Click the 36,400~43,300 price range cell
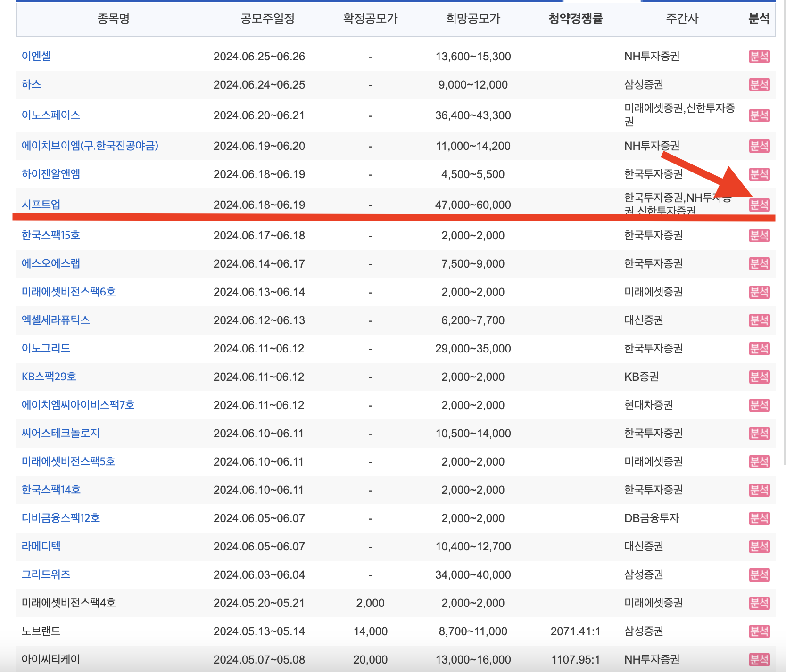Viewport: 786px width, 672px height. point(473,115)
